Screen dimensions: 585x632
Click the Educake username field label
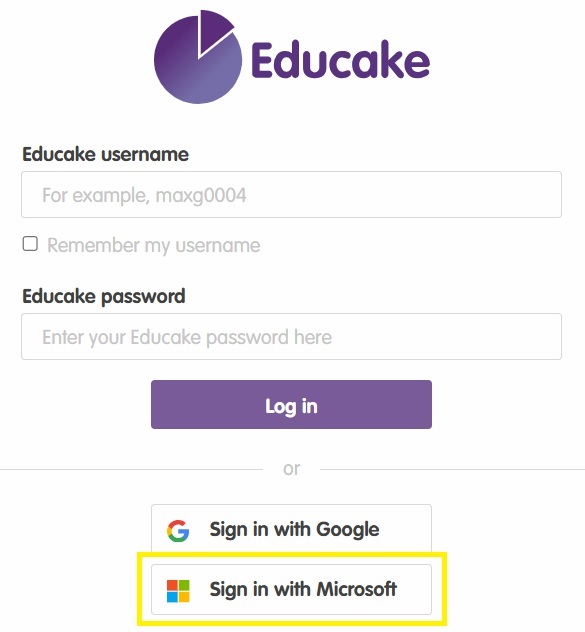click(105, 154)
